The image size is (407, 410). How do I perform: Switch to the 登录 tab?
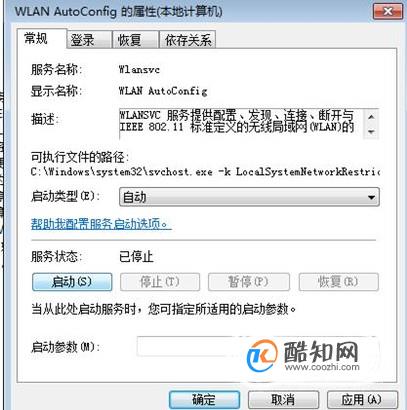(x=89, y=40)
